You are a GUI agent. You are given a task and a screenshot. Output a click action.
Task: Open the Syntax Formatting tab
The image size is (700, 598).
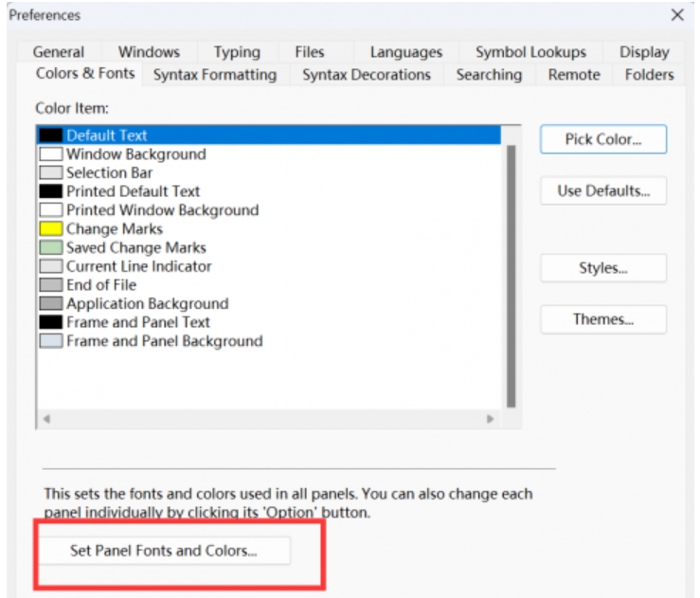tap(215, 75)
